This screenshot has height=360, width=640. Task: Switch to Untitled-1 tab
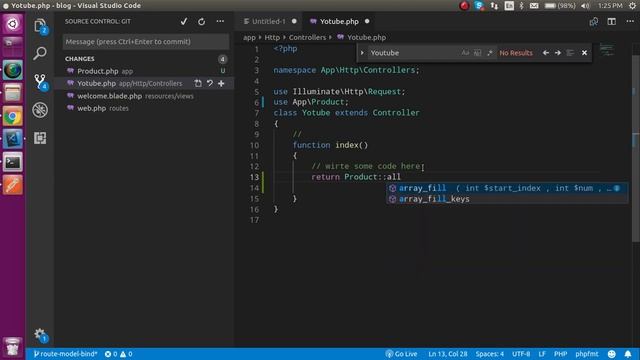(x=269, y=22)
